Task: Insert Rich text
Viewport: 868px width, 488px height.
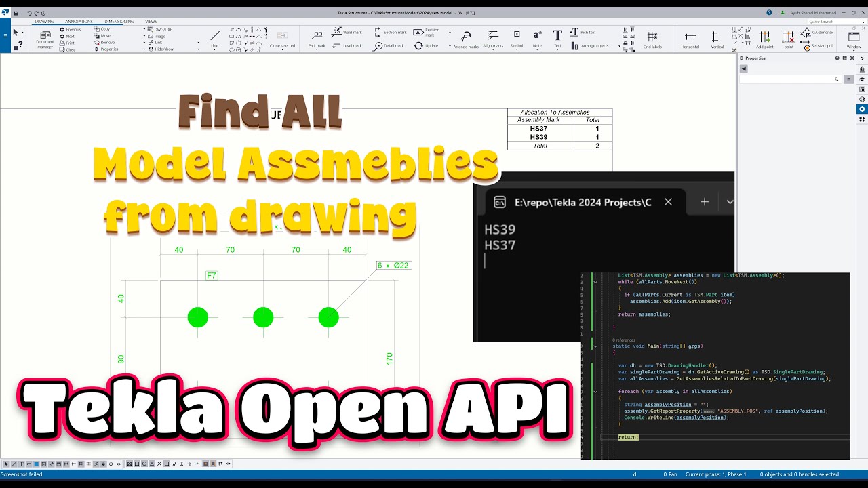Action: point(583,32)
